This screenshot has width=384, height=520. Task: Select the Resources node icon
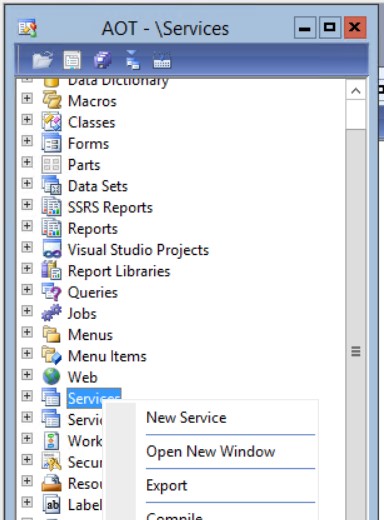point(52,483)
